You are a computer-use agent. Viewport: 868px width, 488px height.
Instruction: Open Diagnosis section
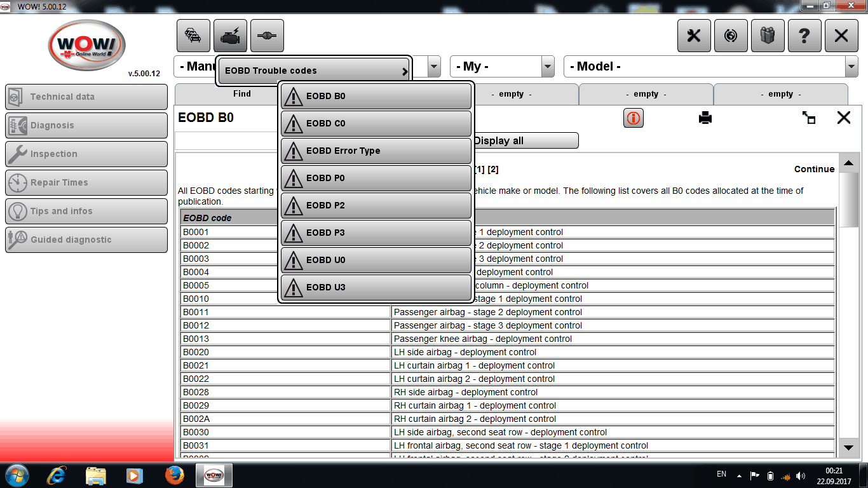click(x=86, y=125)
